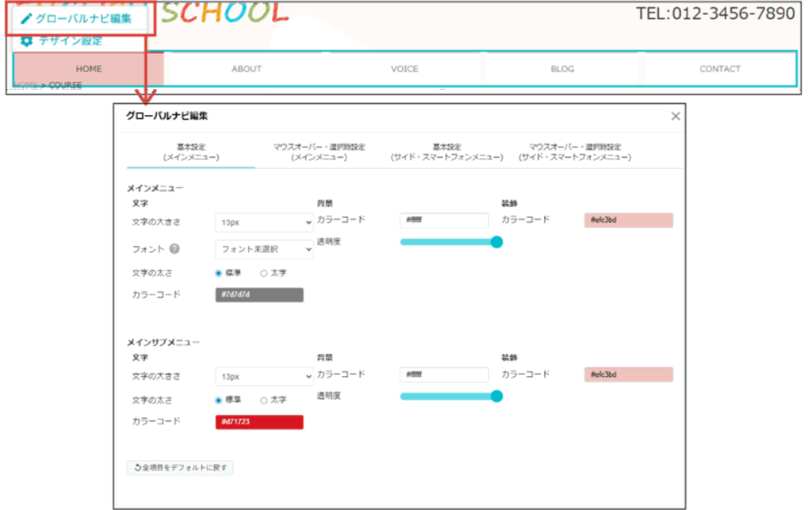
Task: Open メインサブメニュー 文字の大きさ dropdown
Action: pyautogui.click(x=264, y=377)
